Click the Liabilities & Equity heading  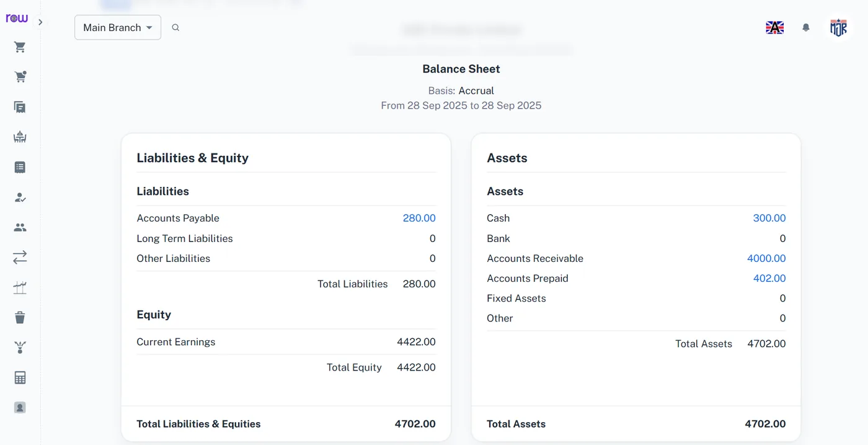(x=193, y=158)
